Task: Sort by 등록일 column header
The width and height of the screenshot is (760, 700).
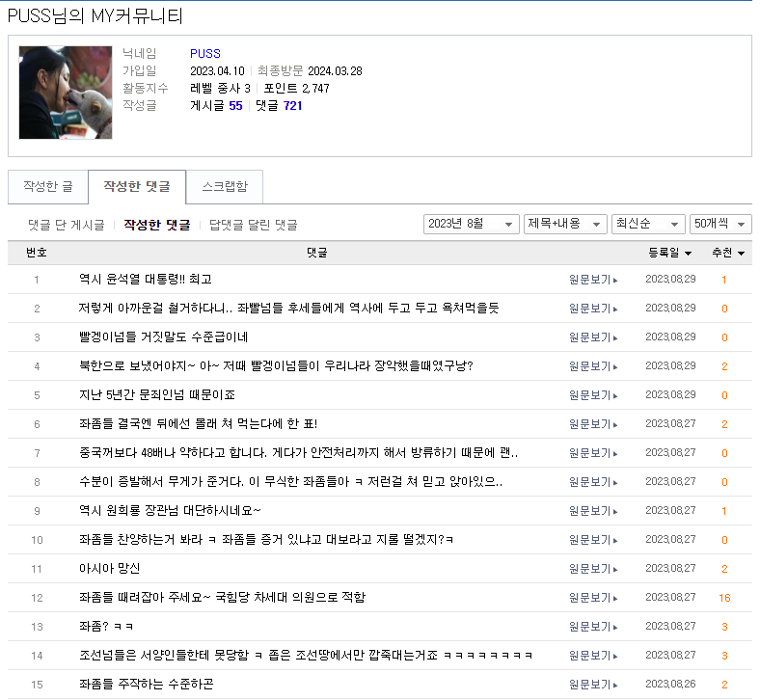Action: (669, 253)
